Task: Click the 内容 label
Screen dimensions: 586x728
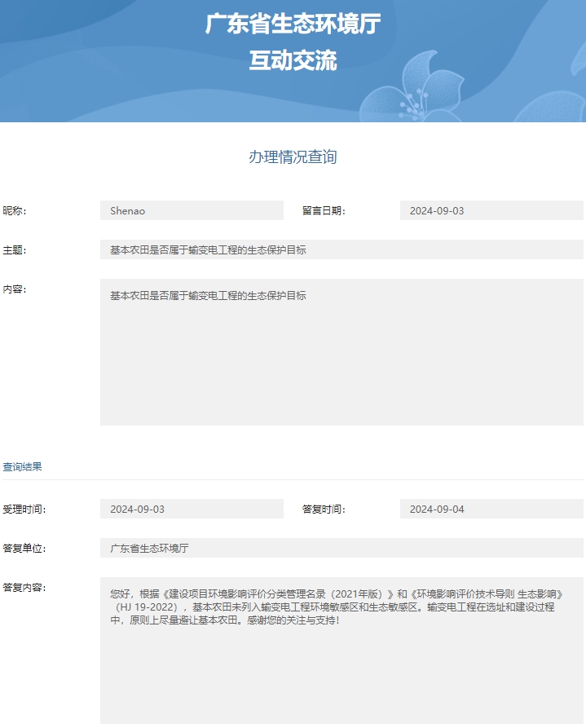Action: pyautogui.click(x=15, y=289)
